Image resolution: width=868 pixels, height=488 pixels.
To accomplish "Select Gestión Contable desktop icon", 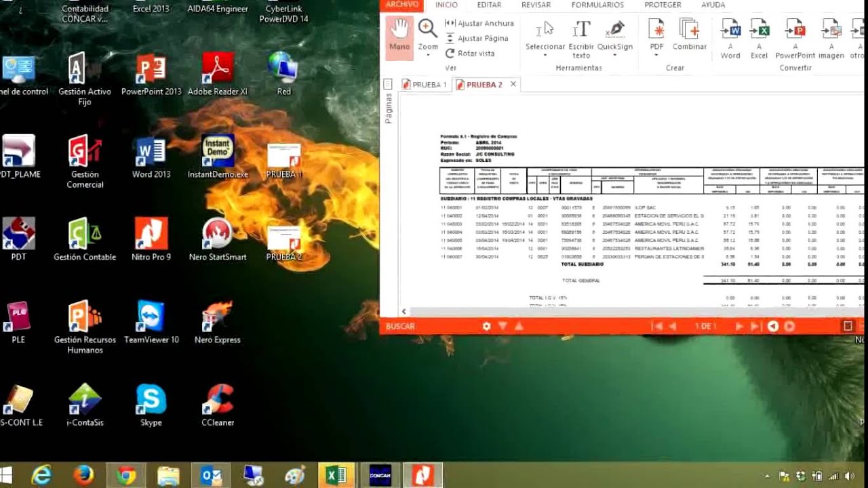I will [85, 240].
